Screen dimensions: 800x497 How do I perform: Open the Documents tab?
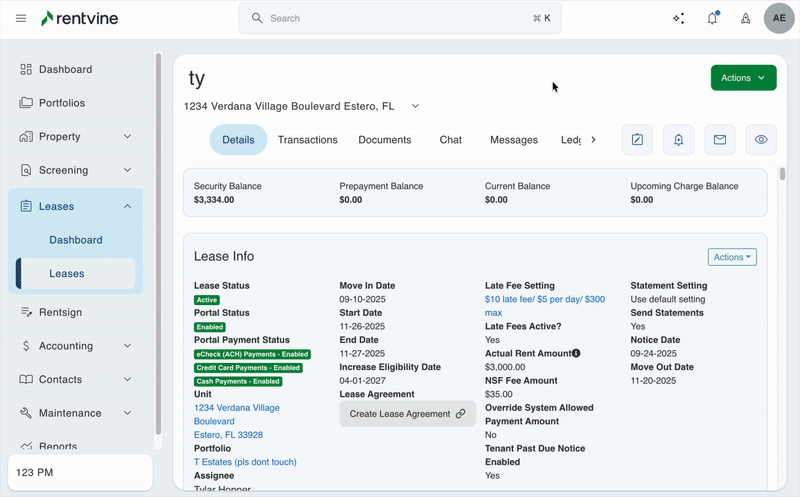(384, 140)
